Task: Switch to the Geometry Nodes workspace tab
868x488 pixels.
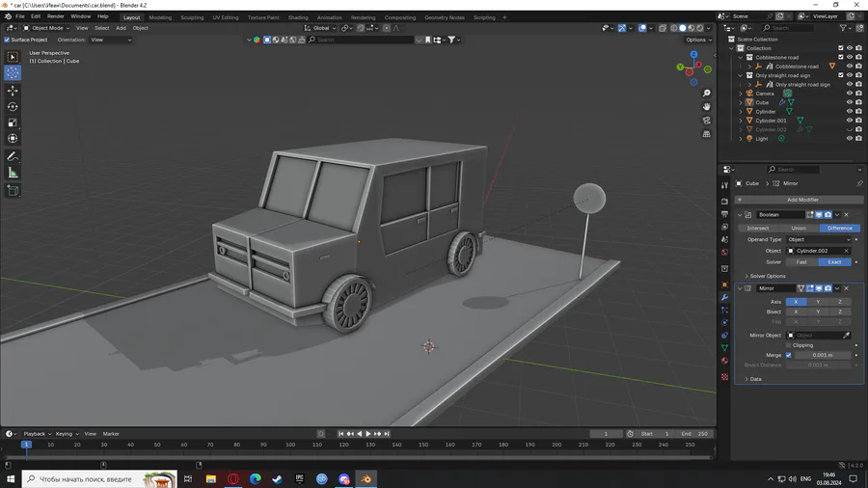Action: click(x=445, y=17)
